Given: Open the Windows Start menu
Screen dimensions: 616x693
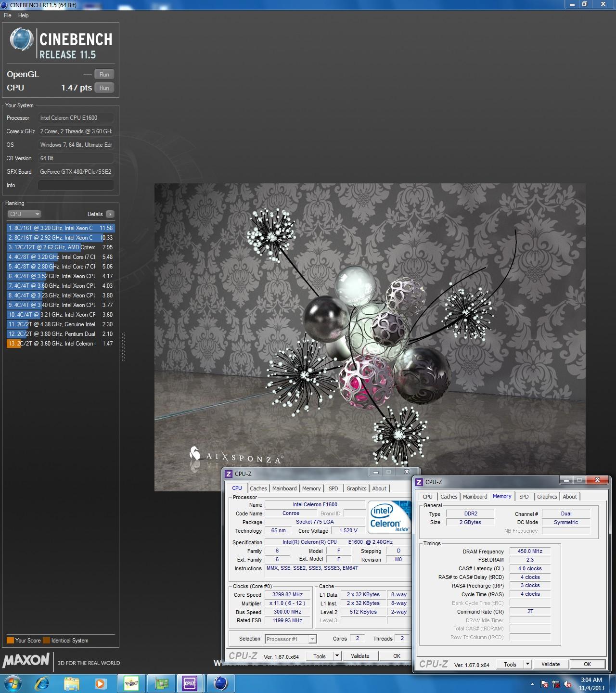Looking at the screenshot, I should coord(13,683).
